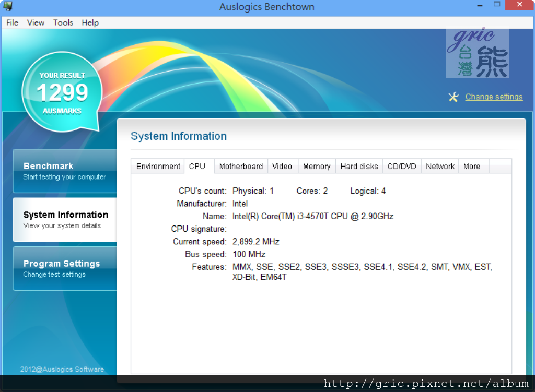This screenshot has width=535, height=392.
Task: Open the Video tab
Action: (282, 167)
